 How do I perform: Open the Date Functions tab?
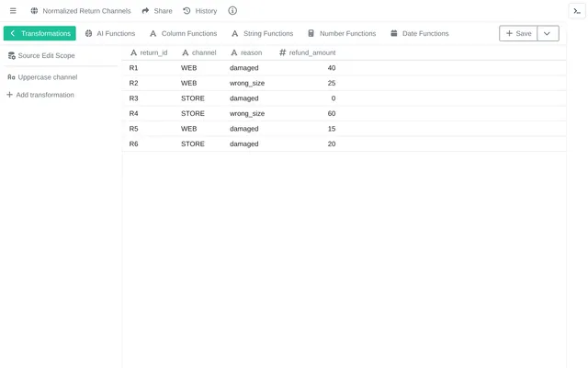click(x=420, y=33)
